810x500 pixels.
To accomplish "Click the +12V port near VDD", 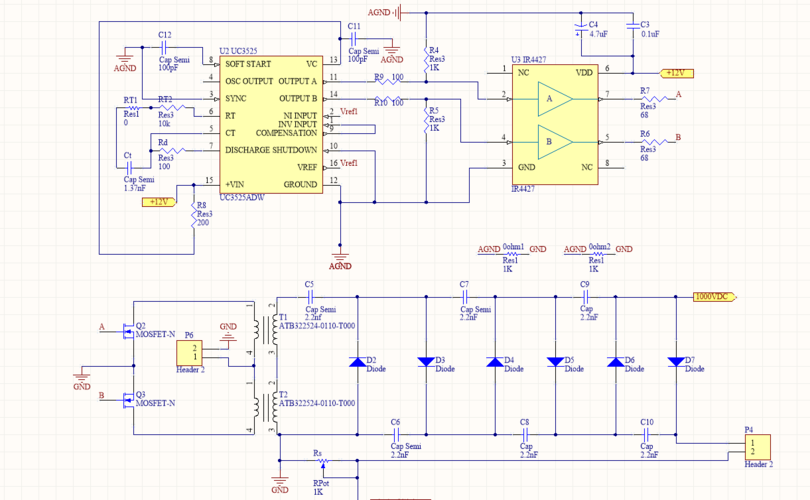I will click(x=674, y=72).
